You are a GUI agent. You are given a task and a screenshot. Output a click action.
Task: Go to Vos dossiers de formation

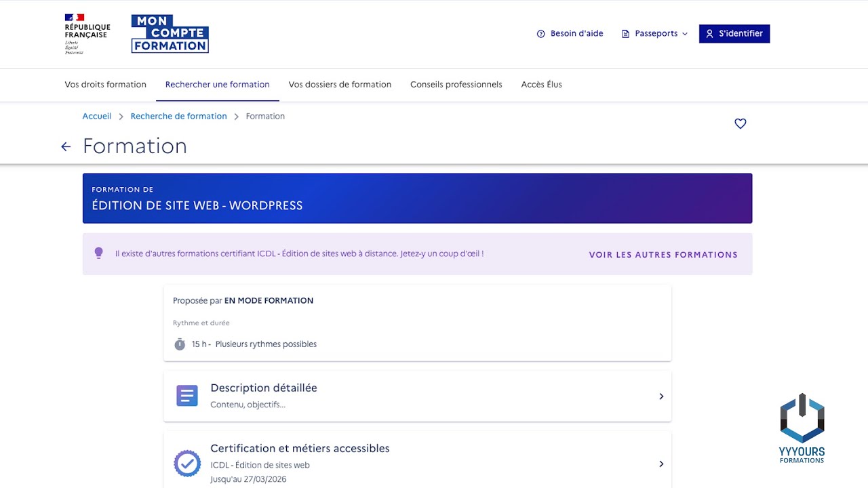[340, 85]
